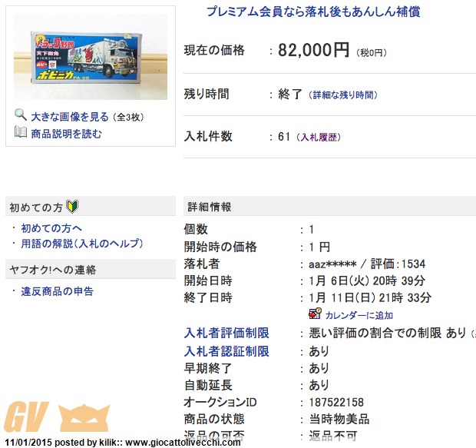Open the 入札者認証制限 link
This screenshot has width=476, height=448.
[226, 351]
